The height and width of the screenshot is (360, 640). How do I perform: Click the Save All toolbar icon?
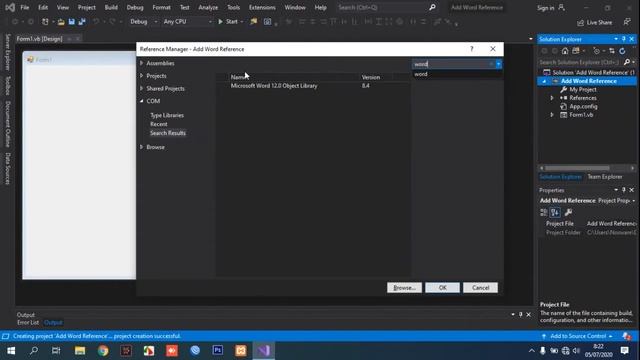pos(82,22)
